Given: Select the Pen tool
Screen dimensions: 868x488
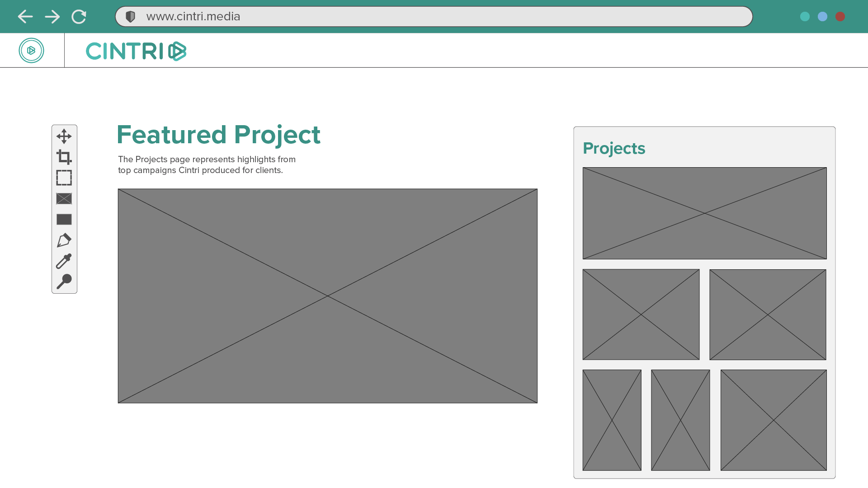Looking at the screenshot, I should click(x=64, y=240).
